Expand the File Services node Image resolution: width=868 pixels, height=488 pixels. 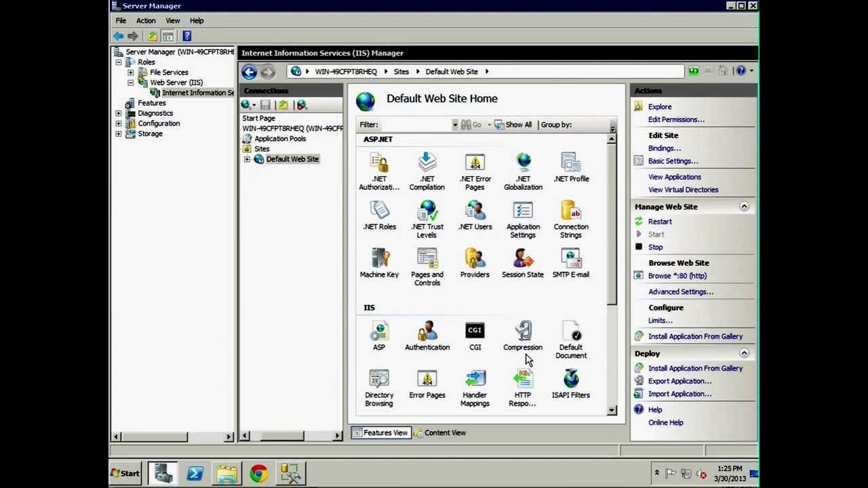(x=131, y=73)
